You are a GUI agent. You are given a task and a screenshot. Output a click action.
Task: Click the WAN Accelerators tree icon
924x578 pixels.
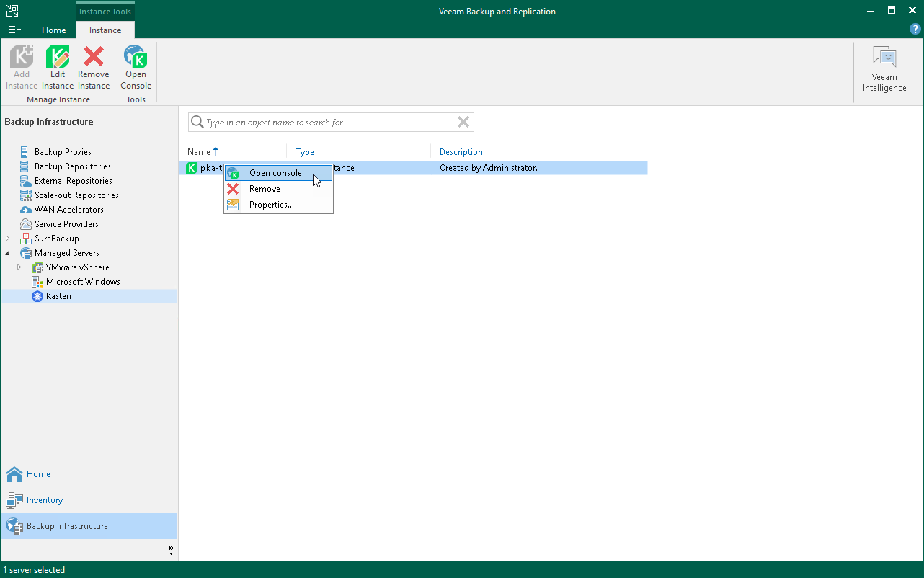tap(26, 210)
